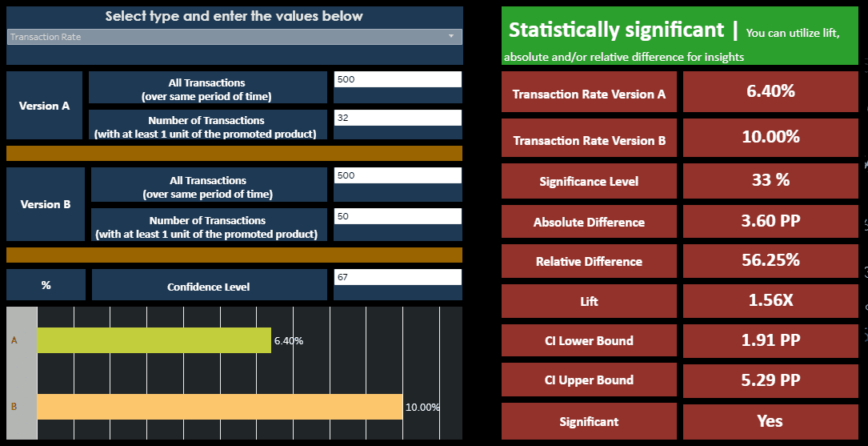868x446 pixels.
Task: Select Version B Number of Transactions input
Action: point(398,216)
